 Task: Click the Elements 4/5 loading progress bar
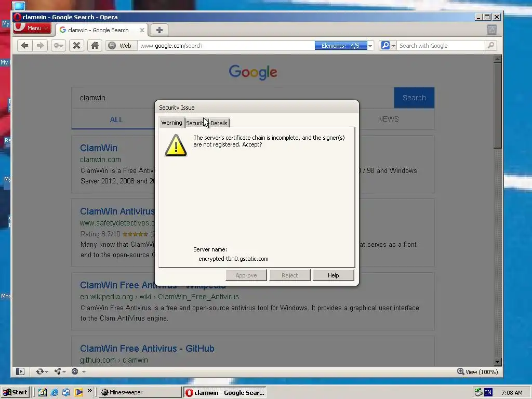pyautogui.click(x=341, y=46)
